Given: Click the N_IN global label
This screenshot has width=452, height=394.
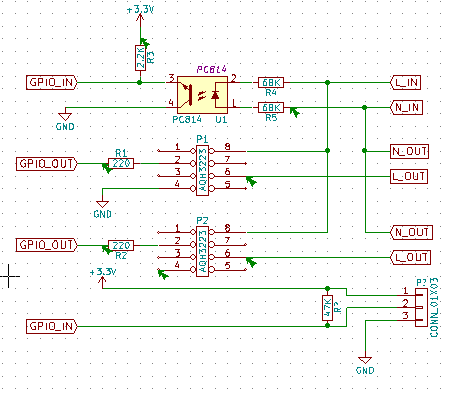Looking at the screenshot, I should click(406, 107).
